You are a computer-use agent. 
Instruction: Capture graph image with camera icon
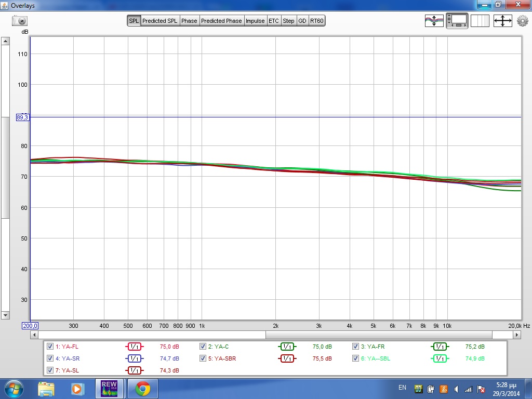tap(20, 21)
